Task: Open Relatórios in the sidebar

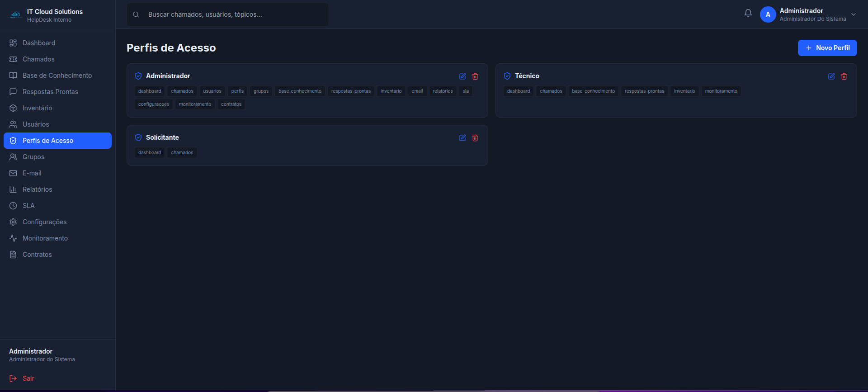Action: pyautogui.click(x=57, y=189)
